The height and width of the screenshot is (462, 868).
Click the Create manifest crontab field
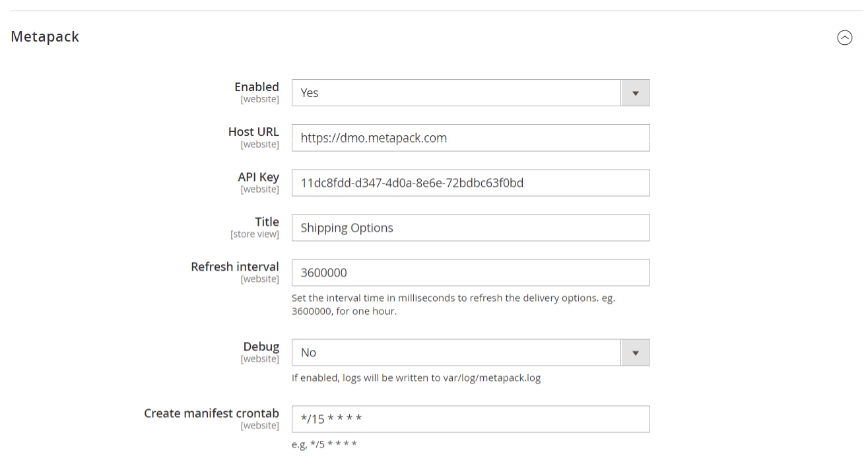[471, 419]
